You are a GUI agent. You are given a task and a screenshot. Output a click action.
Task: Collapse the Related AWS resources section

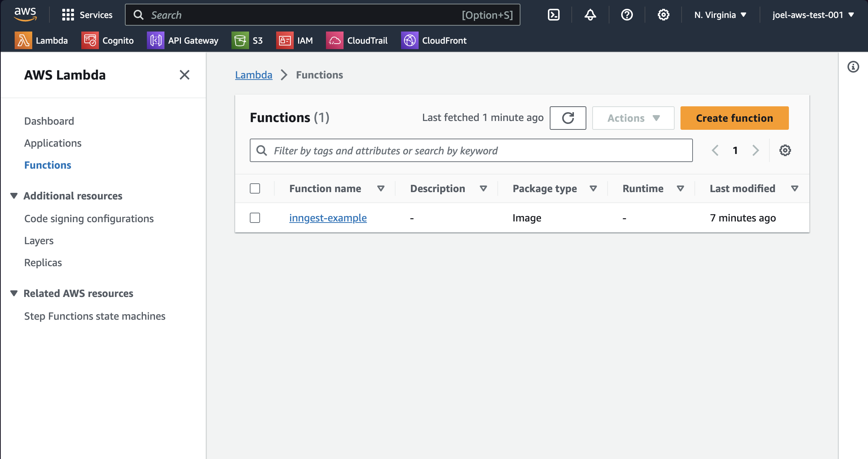coord(14,293)
